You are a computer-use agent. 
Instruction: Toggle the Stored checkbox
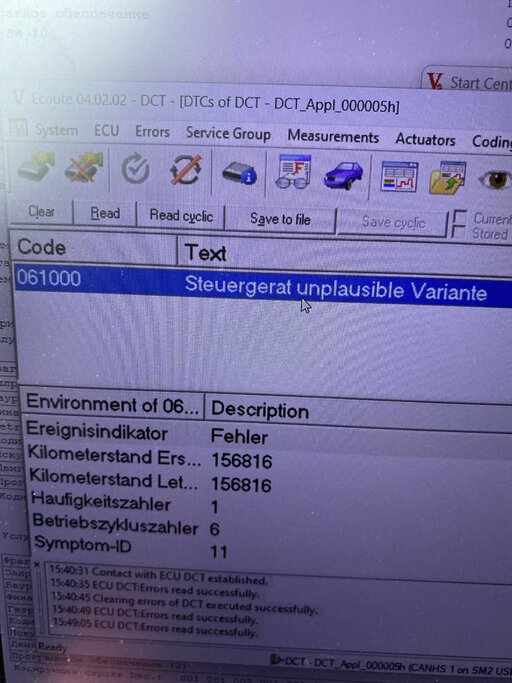[x=458, y=232]
